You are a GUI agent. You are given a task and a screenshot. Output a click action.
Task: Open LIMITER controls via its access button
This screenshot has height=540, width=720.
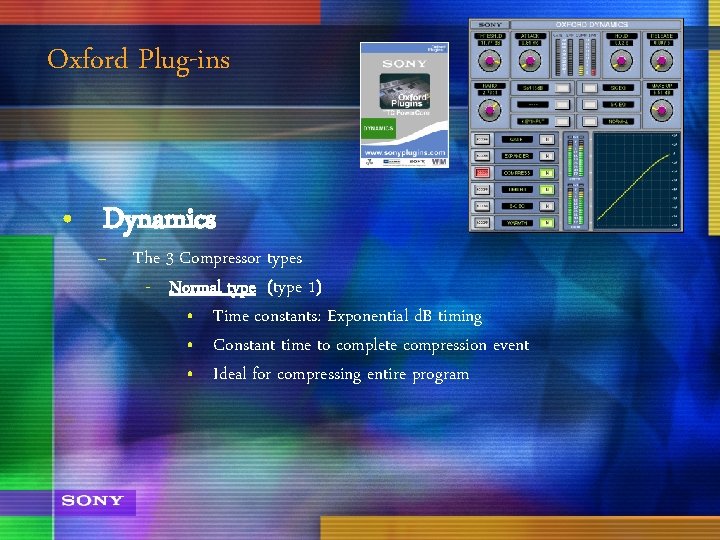pos(482,190)
